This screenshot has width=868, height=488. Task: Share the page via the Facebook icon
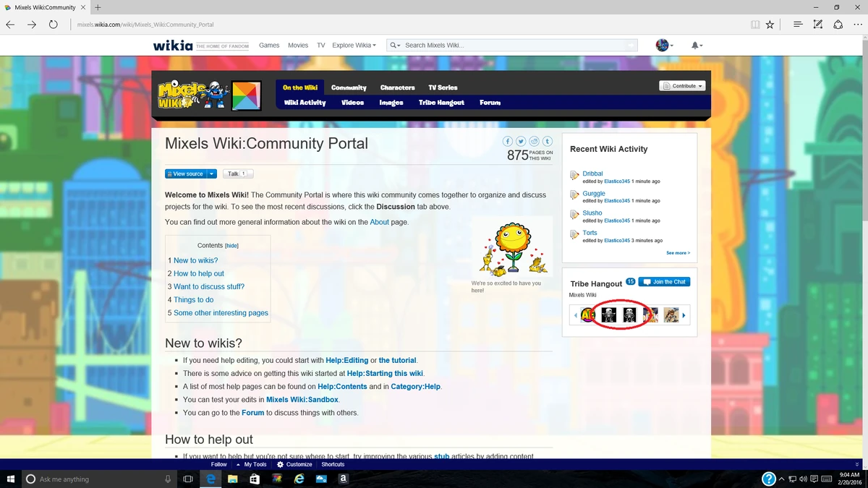pos(509,141)
